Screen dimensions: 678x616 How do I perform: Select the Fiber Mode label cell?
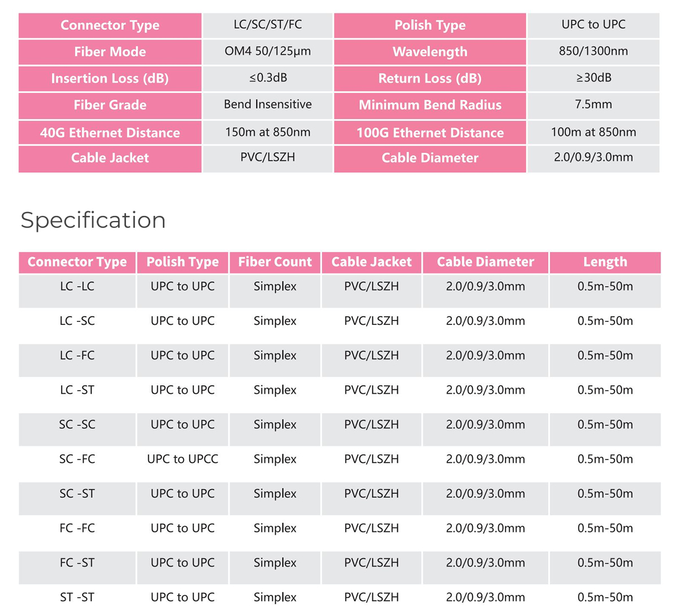coord(110,52)
